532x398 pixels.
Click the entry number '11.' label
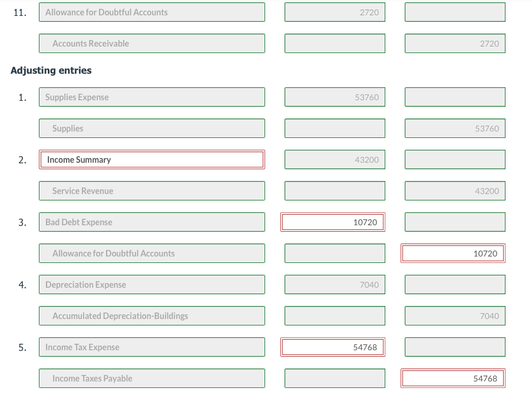(20, 12)
